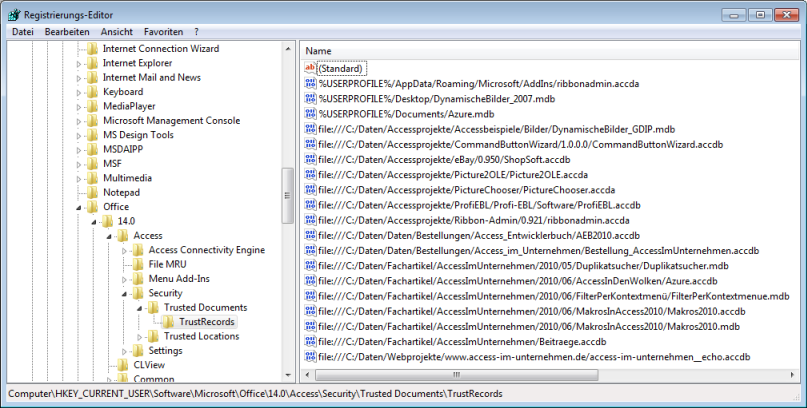Viewport: 807px width, 408px height.
Task: Click the TrustRecords folder icon
Action: pos(168,322)
